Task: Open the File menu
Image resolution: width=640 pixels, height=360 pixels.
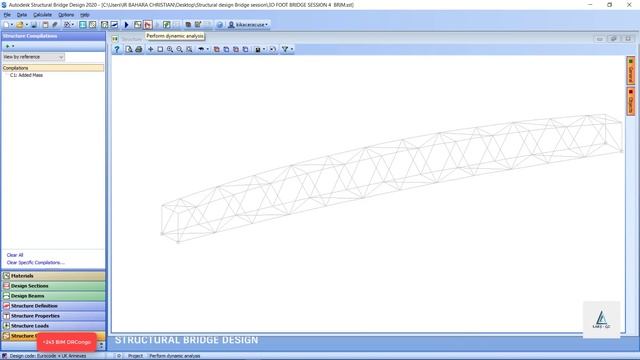Action: [7, 15]
